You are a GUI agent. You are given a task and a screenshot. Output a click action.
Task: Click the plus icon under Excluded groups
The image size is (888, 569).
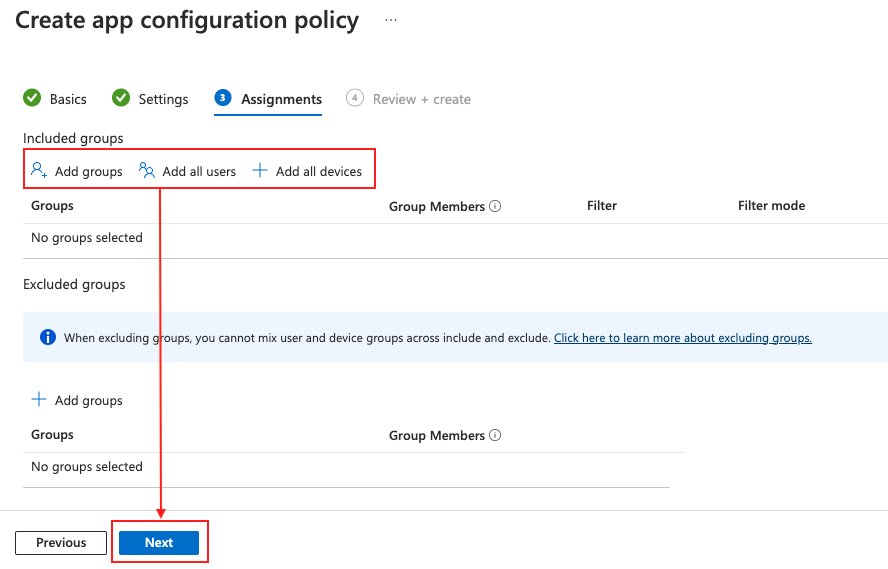coord(39,400)
